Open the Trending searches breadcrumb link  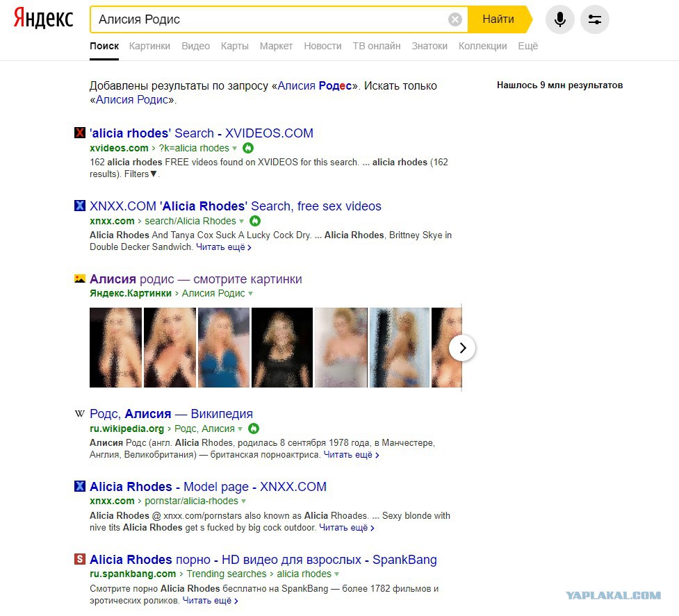[227, 574]
